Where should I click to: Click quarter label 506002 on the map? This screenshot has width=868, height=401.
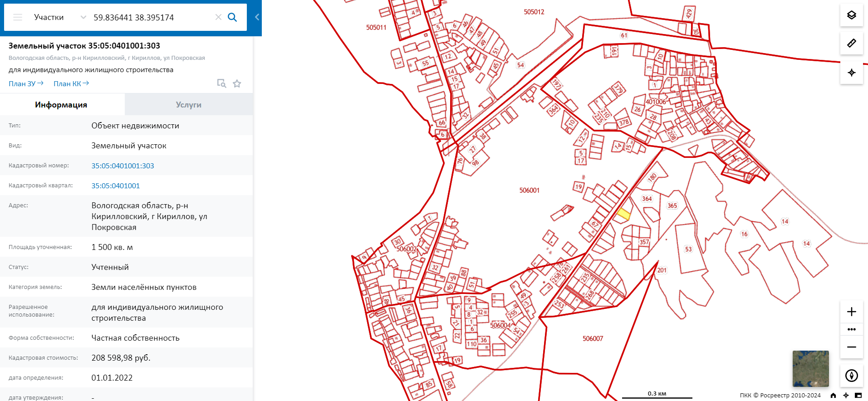point(407,249)
